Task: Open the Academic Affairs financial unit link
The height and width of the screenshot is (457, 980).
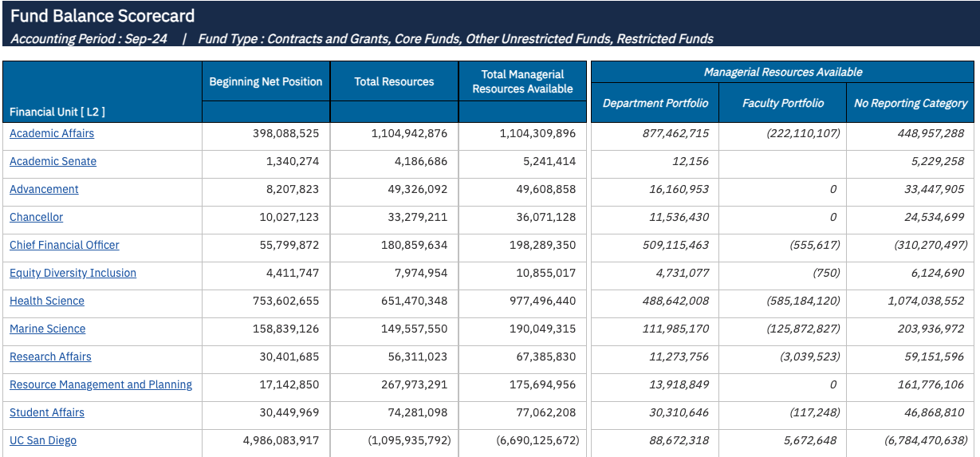Action: pos(52,133)
